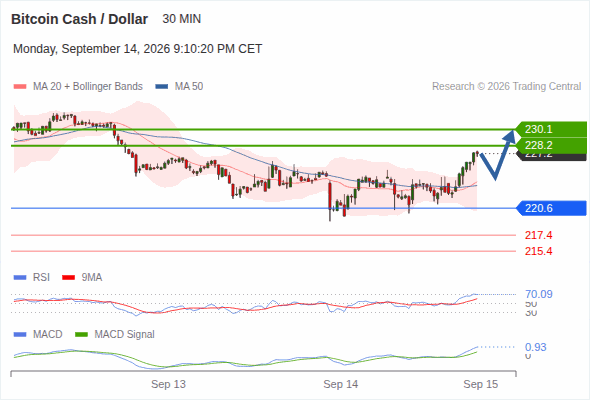
Task: Click the RSI legend label
Action: coord(41,277)
